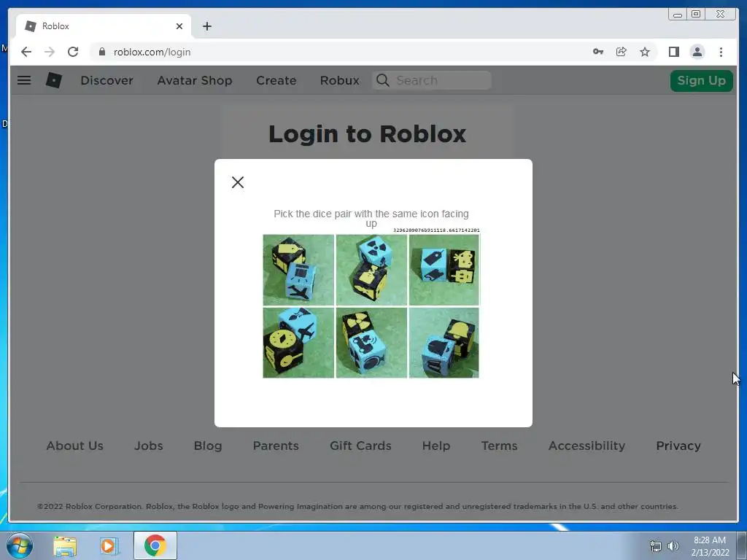Go to Avatar Shop
This screenshot has height=560, width=747.
[194, 80]
